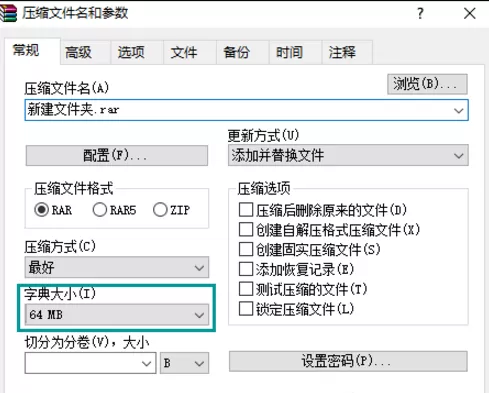Viewport: 489px width, 393px height.
Task: Open the volume size unit dropdown B
Action: (x=184, y=363)
